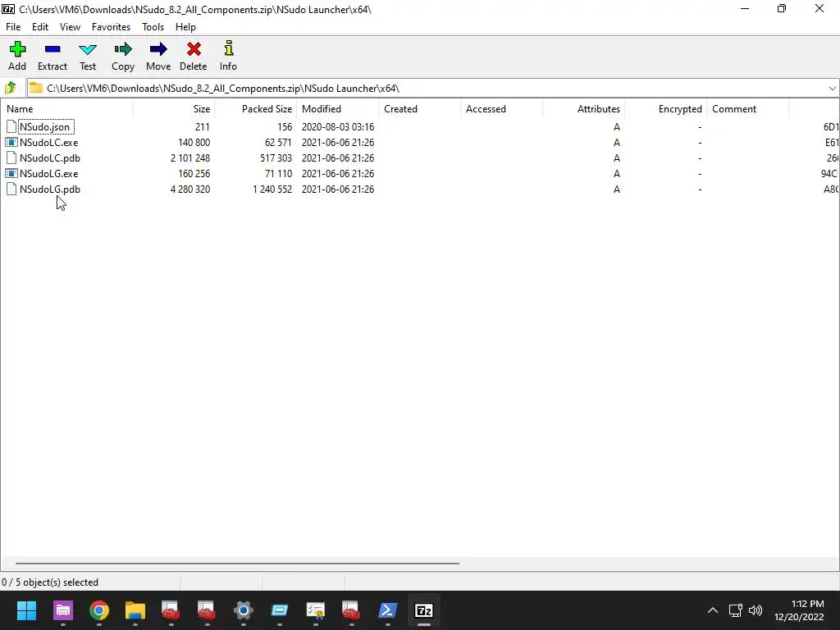Click the 7-Zip taskbar icon
The width and height of the screenshot is (840, 630).
click(x=424, y=610)
